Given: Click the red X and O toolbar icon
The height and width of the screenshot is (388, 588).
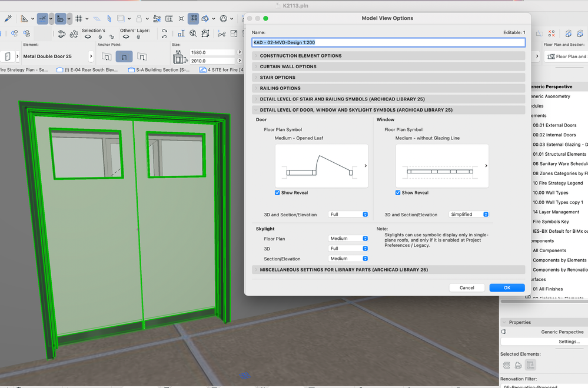Looking at the screenshot, I should [x=552, y=34].
